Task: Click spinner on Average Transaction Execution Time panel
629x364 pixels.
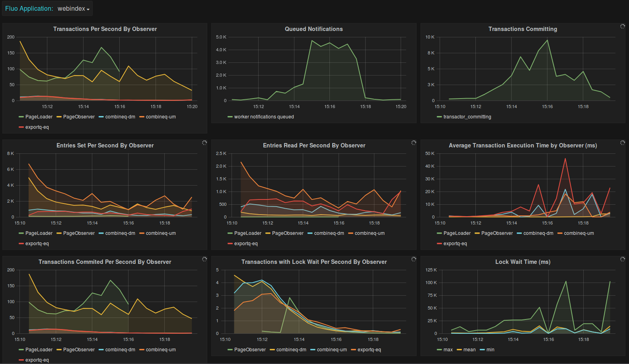Action: (x=622, y=143)
